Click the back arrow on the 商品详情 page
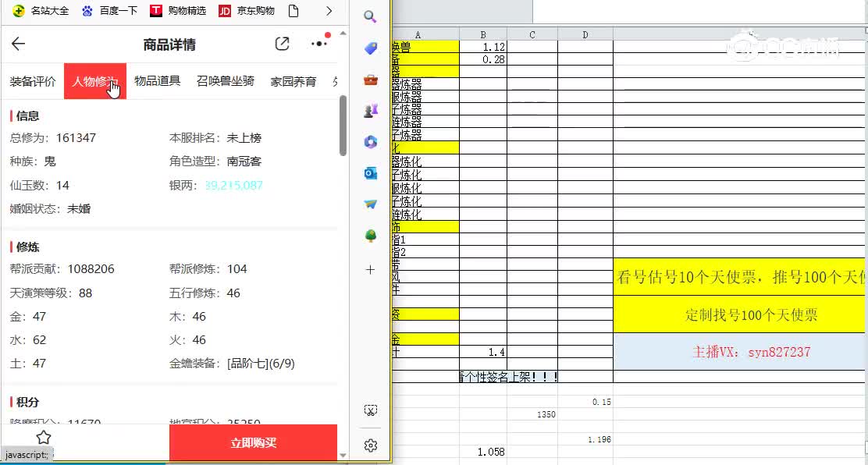The width and height of the screenshot is (868, 465). coord(17,44)
